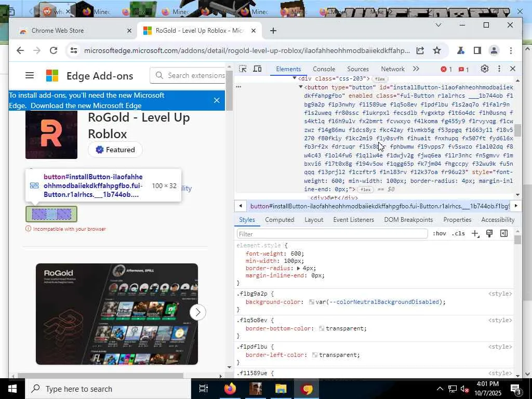
Task: Close the DevTools panel
Action: [x=513, y=69]
